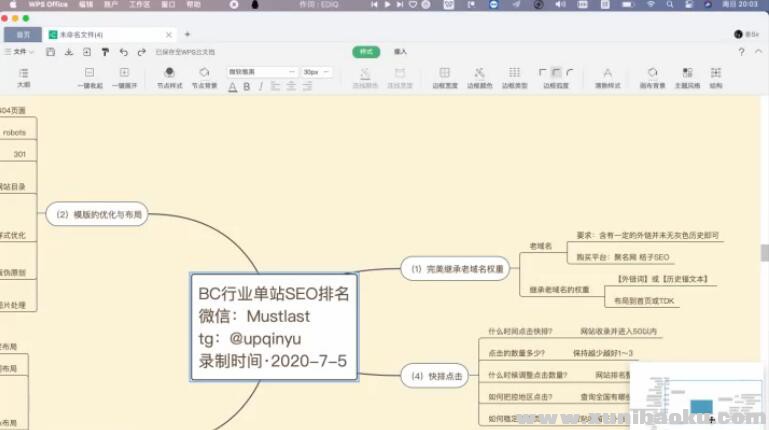The width and height of the screenshot is (769, 430).
Task: Undo the last action
Action: (124, 51)
